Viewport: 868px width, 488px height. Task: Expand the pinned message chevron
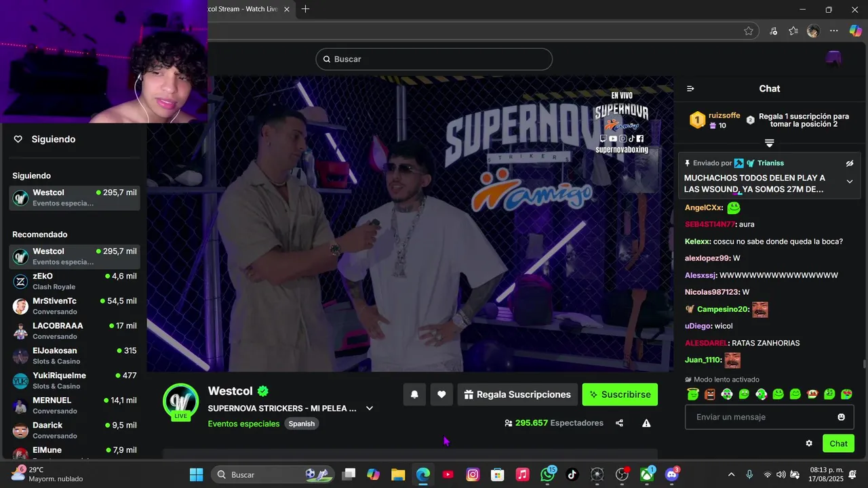pos(850,182)
